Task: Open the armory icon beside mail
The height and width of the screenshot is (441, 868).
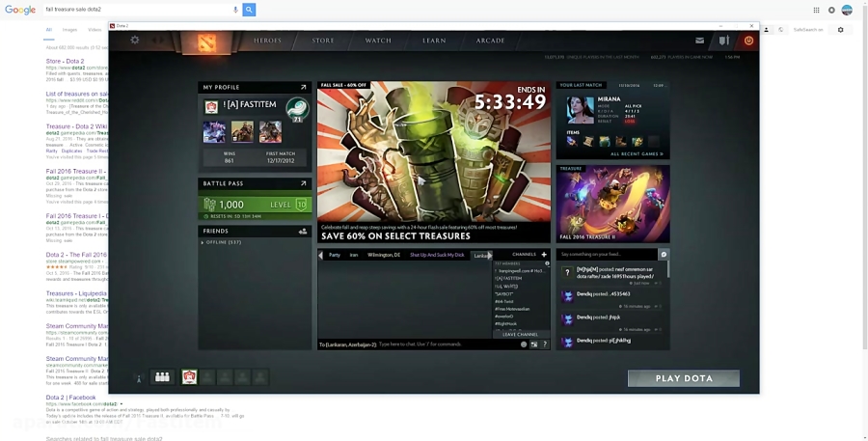Action: 723,41
